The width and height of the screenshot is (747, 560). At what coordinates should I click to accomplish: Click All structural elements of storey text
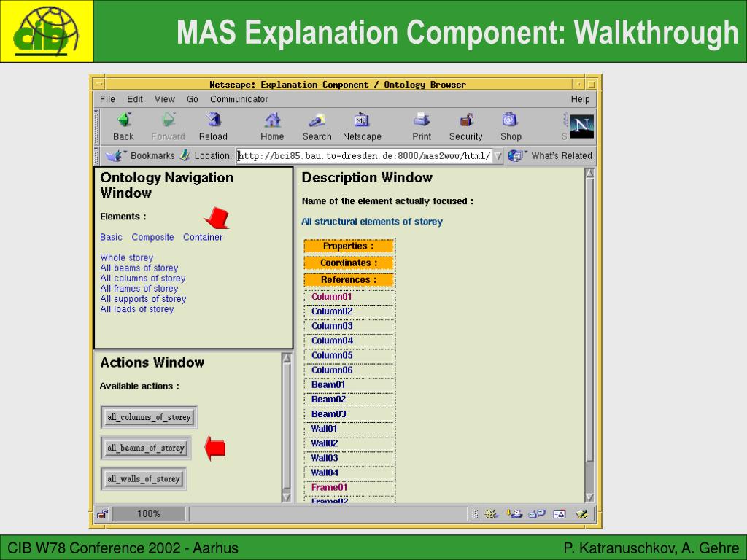[x=372, y=222]
